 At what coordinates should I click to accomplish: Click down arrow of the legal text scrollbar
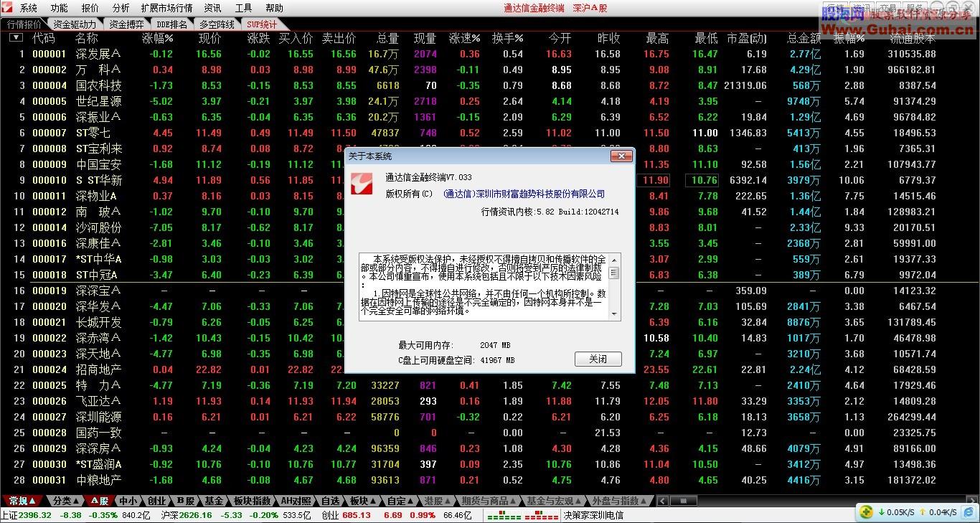(x=614, y=314)
